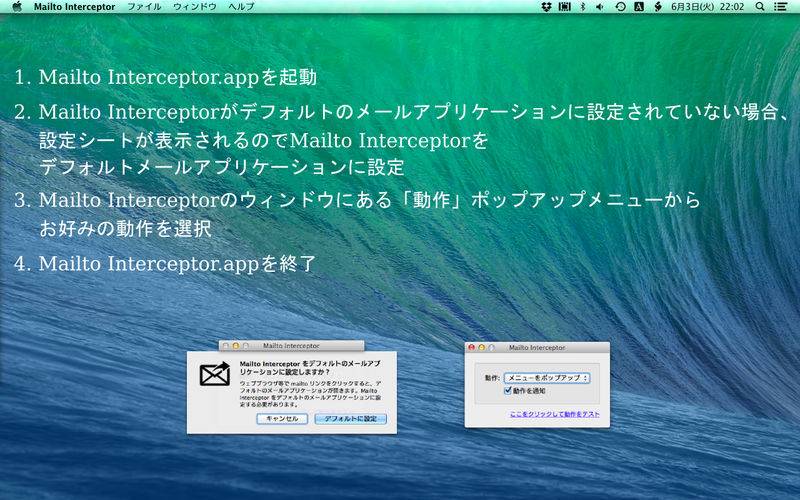Open the ファイル menu

coord(144,6)
